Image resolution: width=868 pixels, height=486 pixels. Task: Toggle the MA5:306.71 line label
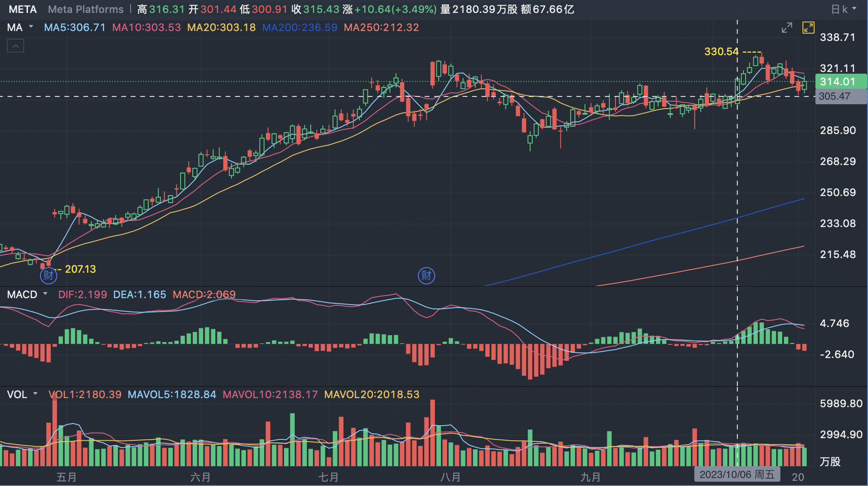[75, 28]
